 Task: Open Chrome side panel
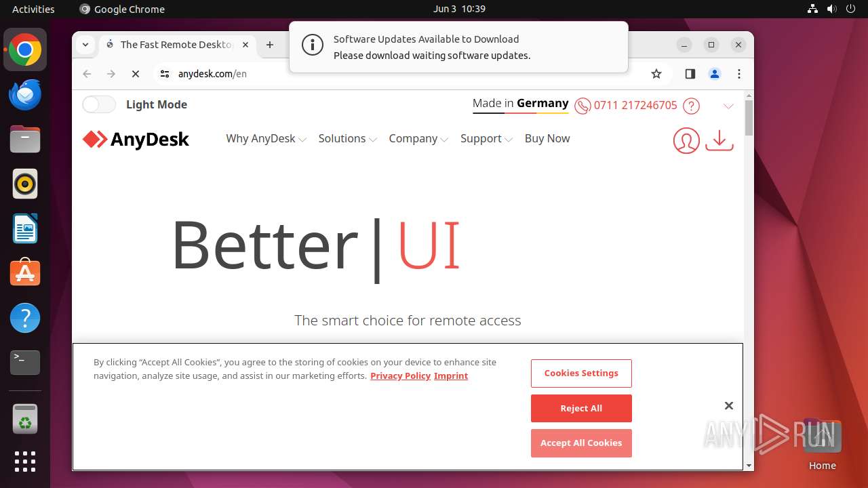pos(690,74)
